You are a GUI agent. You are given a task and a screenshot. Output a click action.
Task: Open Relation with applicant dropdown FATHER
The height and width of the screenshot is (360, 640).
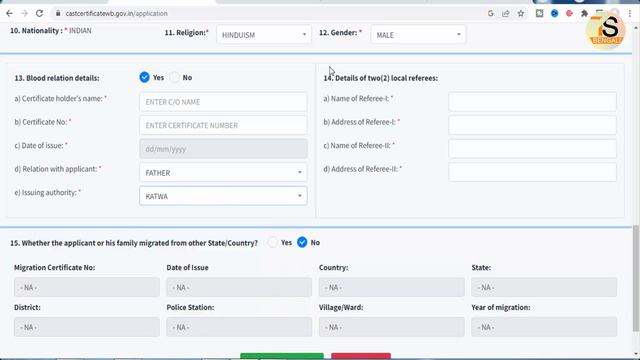pos(223,173)
